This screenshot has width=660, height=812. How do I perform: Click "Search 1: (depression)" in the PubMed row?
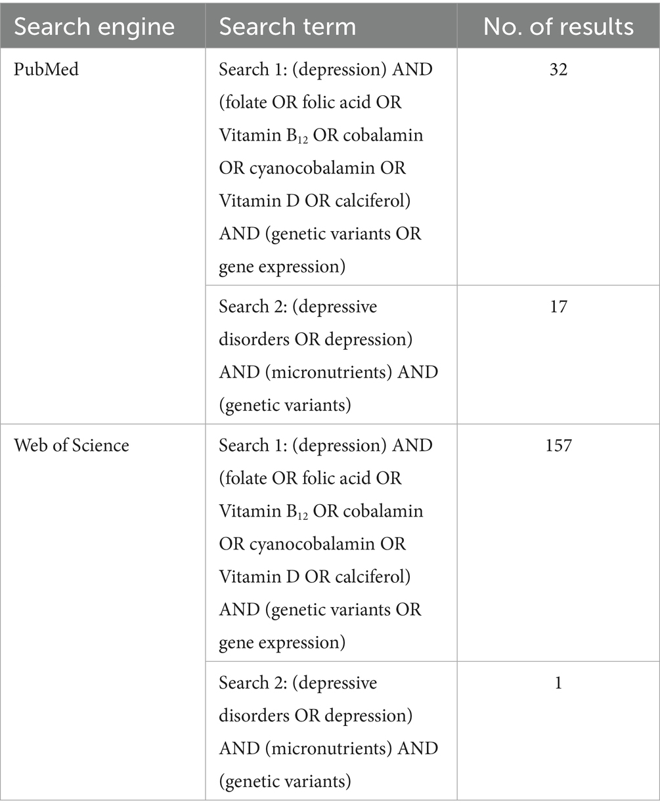pos(303,69)
